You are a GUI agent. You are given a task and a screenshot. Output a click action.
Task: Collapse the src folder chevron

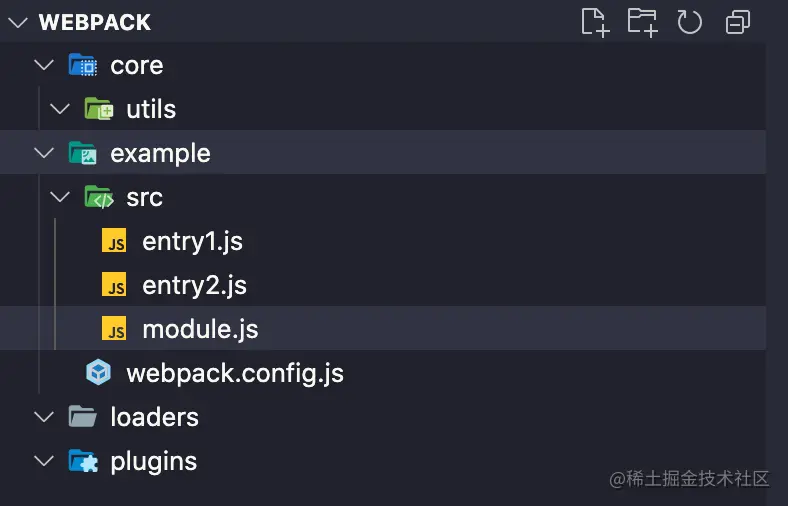click(59, 198)
